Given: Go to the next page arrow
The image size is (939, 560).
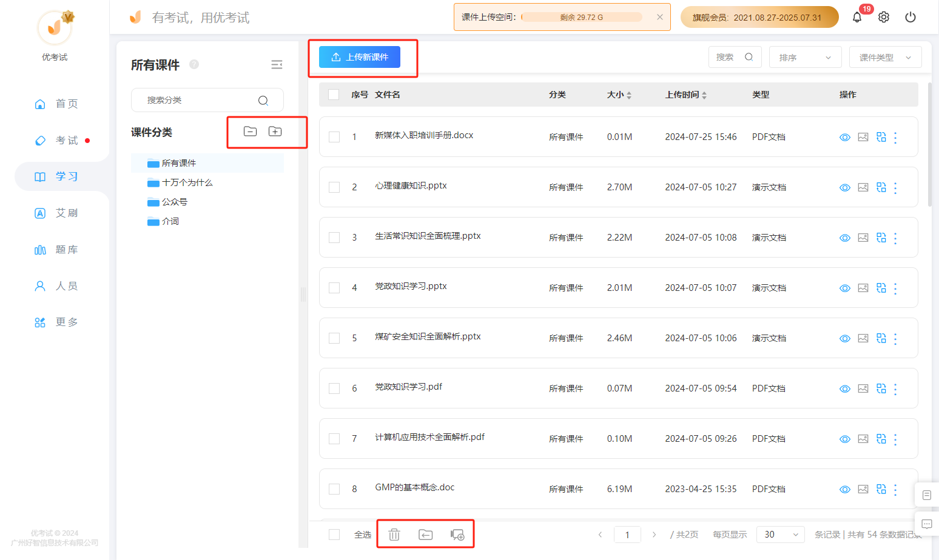Looking at the screenshot, I should click(x=654, y=535).
